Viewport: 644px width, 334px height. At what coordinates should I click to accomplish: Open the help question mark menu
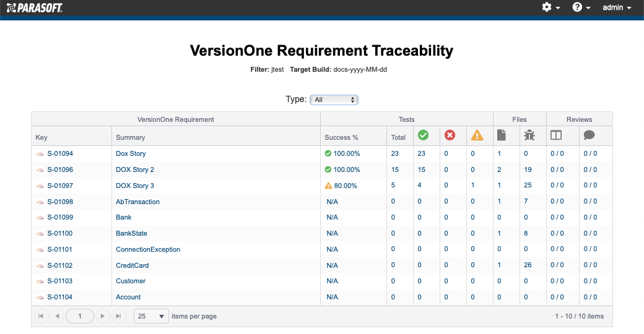pos(581,7)
